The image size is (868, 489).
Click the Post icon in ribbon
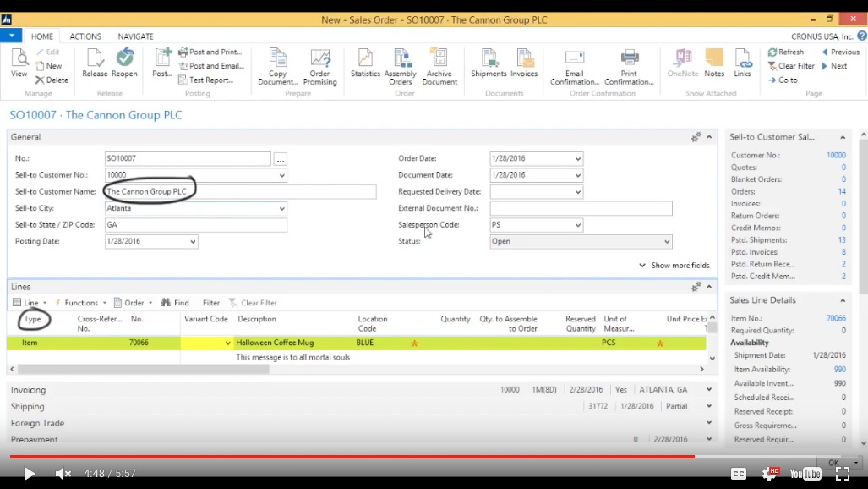162,63
